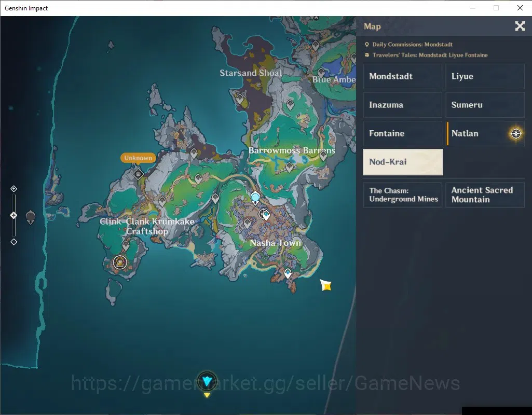The height and width of the screenshot is (415, 532).
Task: Click the waypoint just above Blue Ambe label
Action: click(x=321, y=72)
